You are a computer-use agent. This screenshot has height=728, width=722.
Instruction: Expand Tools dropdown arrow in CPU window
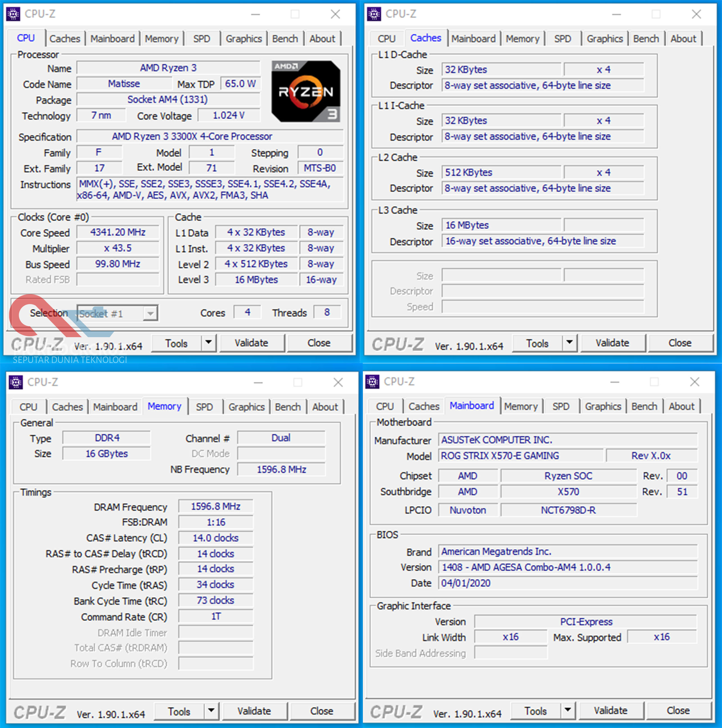[x=209, y=343]
